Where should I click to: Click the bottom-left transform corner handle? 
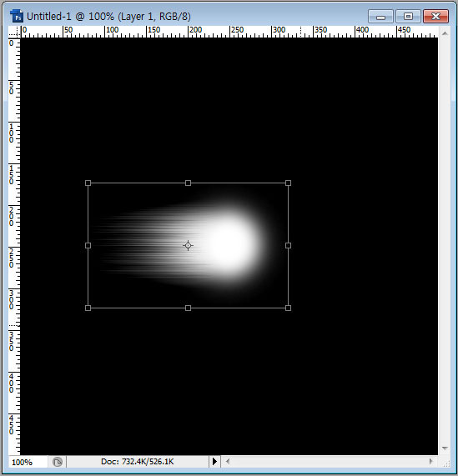(x=88, y=308)
